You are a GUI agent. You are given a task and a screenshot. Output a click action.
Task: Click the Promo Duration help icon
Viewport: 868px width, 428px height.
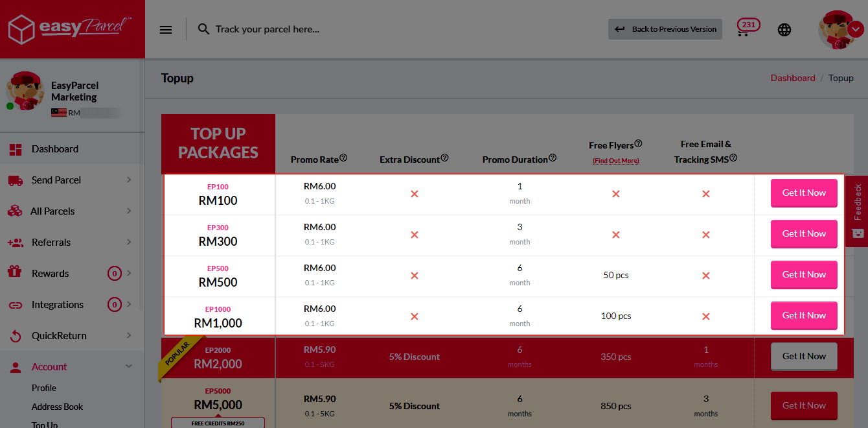[553, 158]
